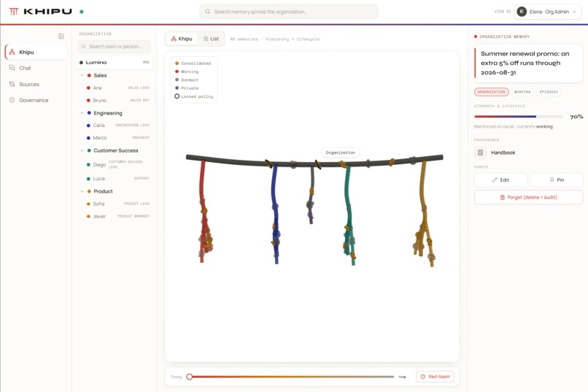Click the Dormant legend entry
This screenshot has width=588, height=392.
pos(187,80)
